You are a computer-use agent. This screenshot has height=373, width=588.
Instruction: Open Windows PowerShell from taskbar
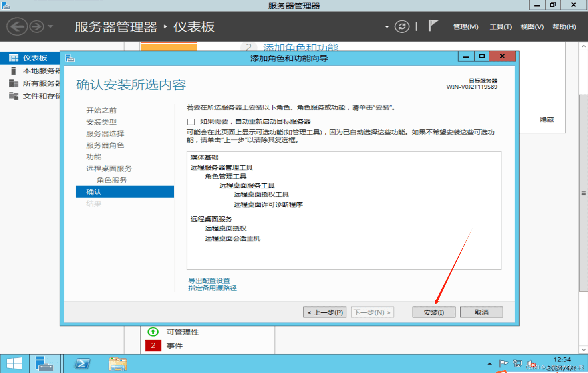point(82,363)
